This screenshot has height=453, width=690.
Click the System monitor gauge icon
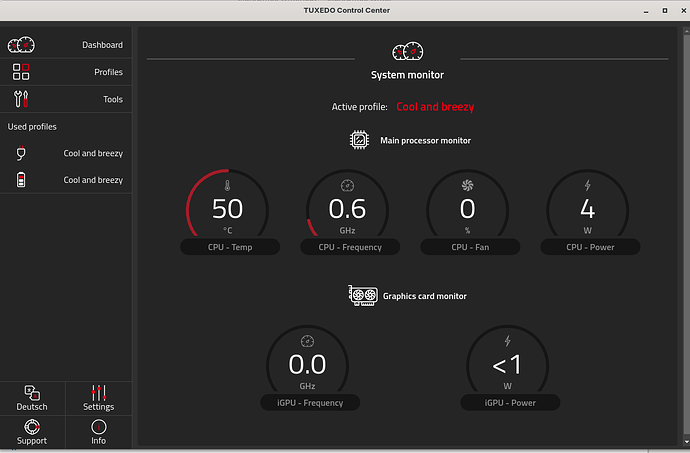(x=407, y=52)
